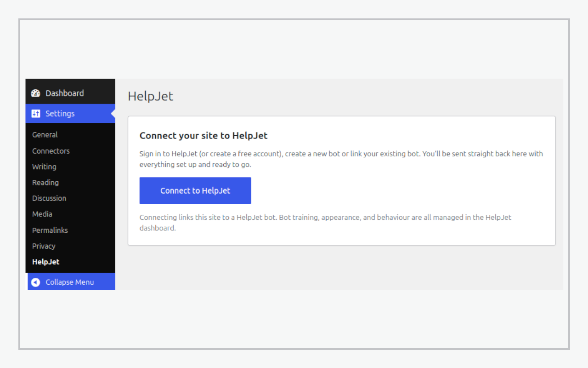Screen dimensions: 588x368
Task: Click the sign-in instructions paragraph
Action: (341, 159)
